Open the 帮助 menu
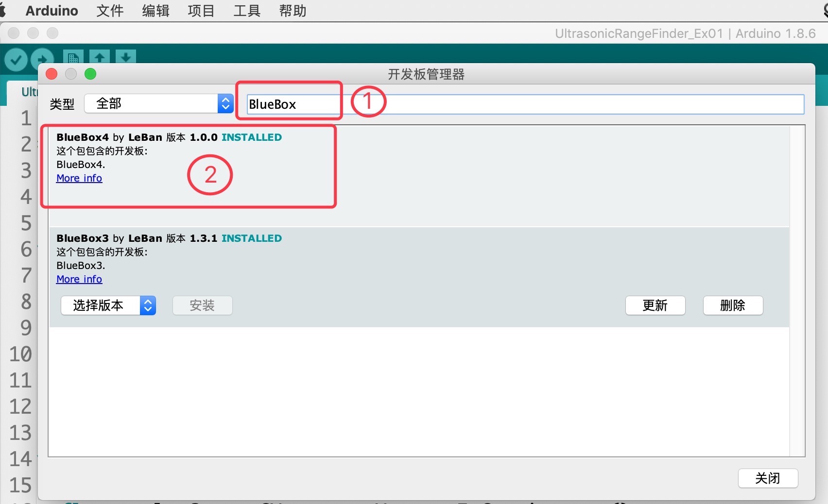This screenshot has height=504, width=828. pos(293,11)
